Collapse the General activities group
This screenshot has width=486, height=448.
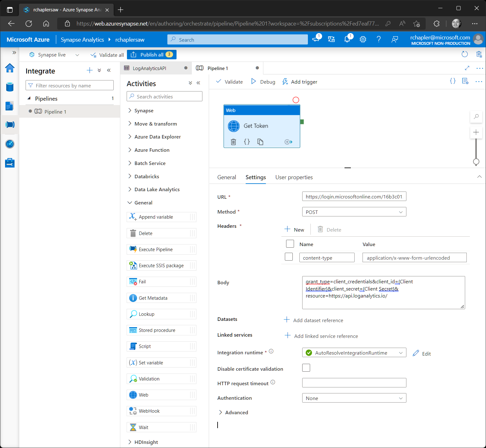point(140,203)
